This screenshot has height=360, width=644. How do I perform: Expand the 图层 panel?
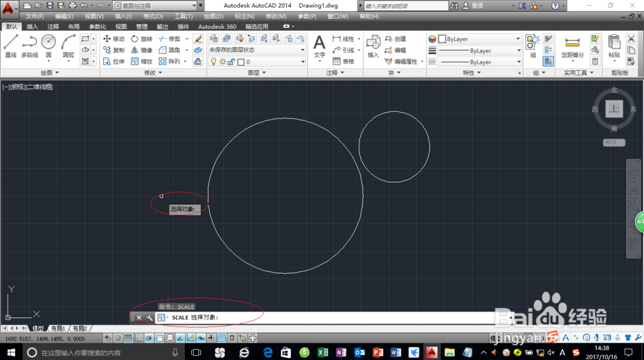click(x=257, y=73)
